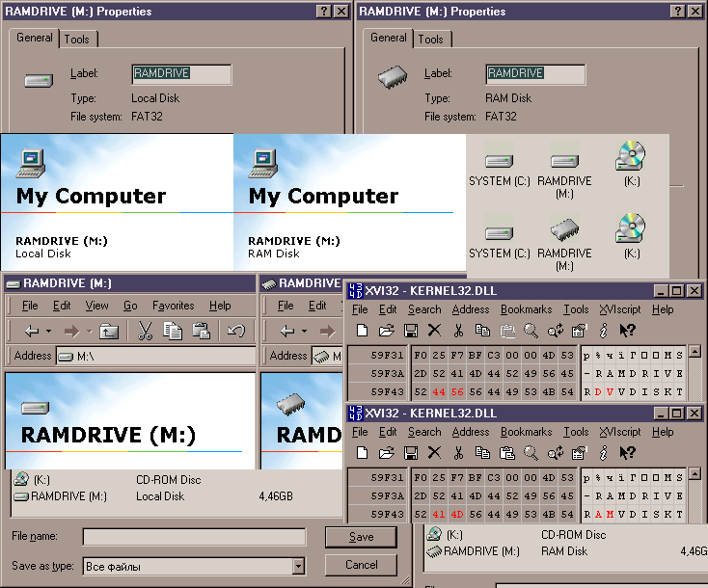The height and width of the screenshot is (588, 708).
Task: Click Label field in Local Disk Properties window
Action: (x=181, y=74)
